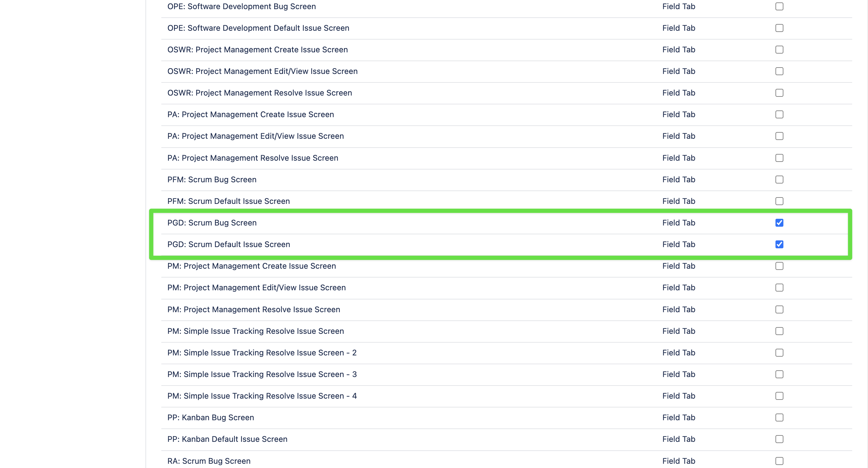Image resolution: width=868 pixels, height=468 pixels.
Task: Select PFM: Scrum Default Issue Screen checkbox
Action: click(779, 201)
